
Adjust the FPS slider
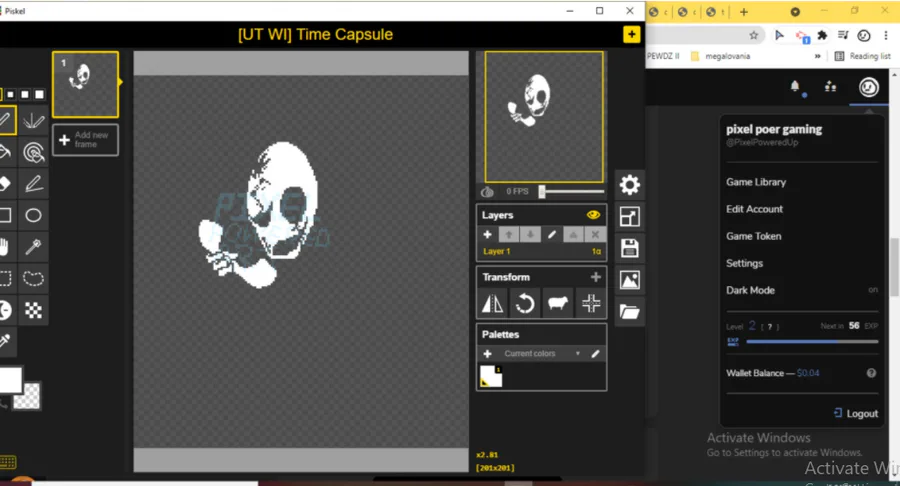tap(572, 192)
